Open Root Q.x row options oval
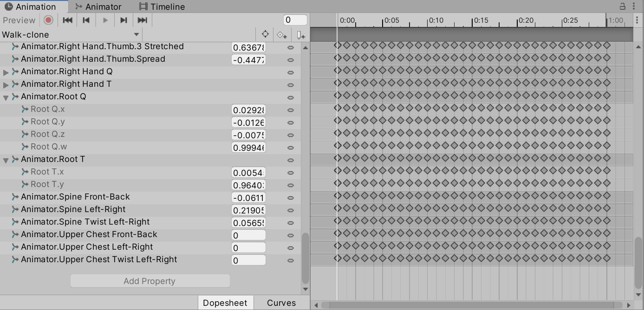Image resolution: width=644 pixels, height=310 pixels. coord(291,110)
